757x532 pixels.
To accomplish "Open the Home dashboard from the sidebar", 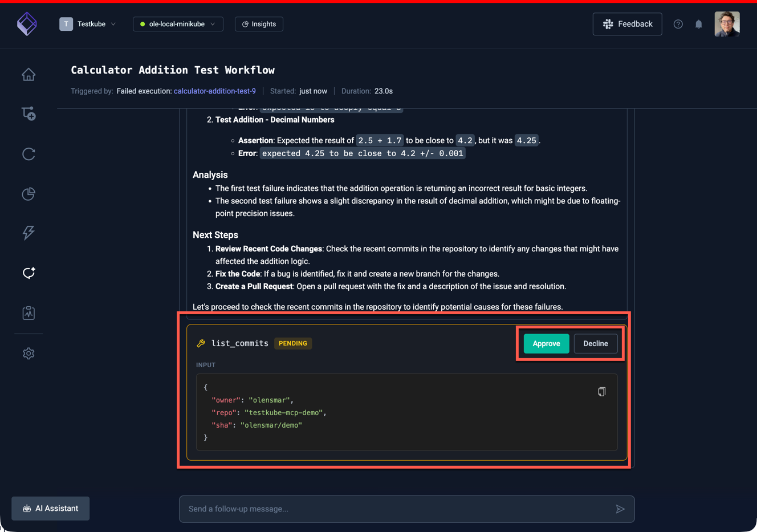I will (29, 74).
